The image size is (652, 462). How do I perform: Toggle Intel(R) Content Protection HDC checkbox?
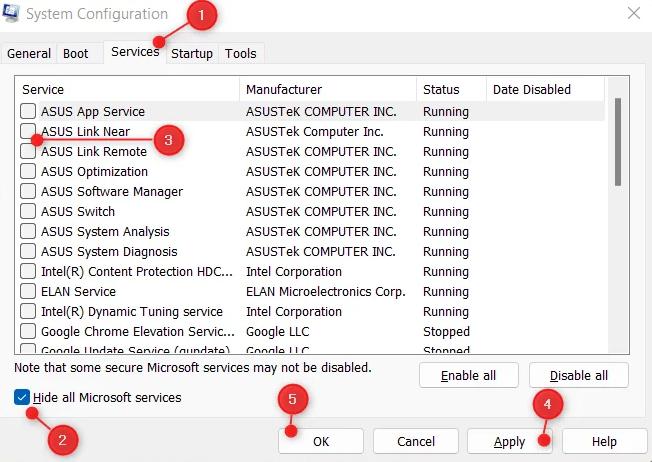pyautogui.click(x=28, y=271)
